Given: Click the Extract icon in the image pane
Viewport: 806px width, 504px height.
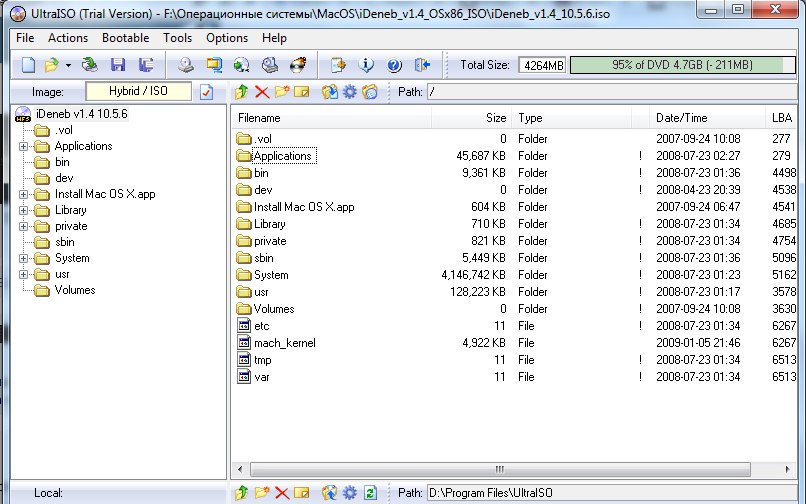Looking at the screenshot, I should pyautogui.click(x=329, y=92).
